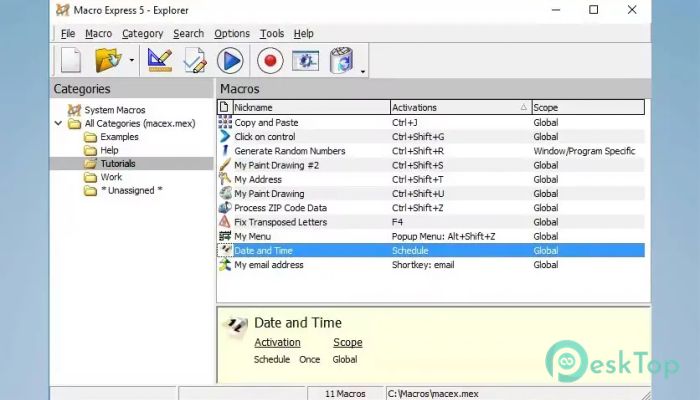This screenshot has height=400, width=700.
Task: Click the recycle bin toolbar icon
Action: pyautogui.click(x=342, y=60)
